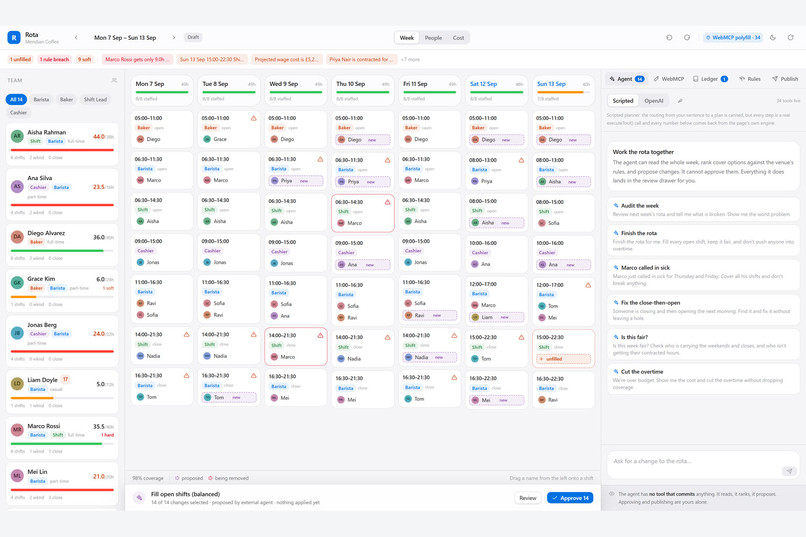Switch to the Week view tab
Screen dimensions: 806x537
coord(407,38)
